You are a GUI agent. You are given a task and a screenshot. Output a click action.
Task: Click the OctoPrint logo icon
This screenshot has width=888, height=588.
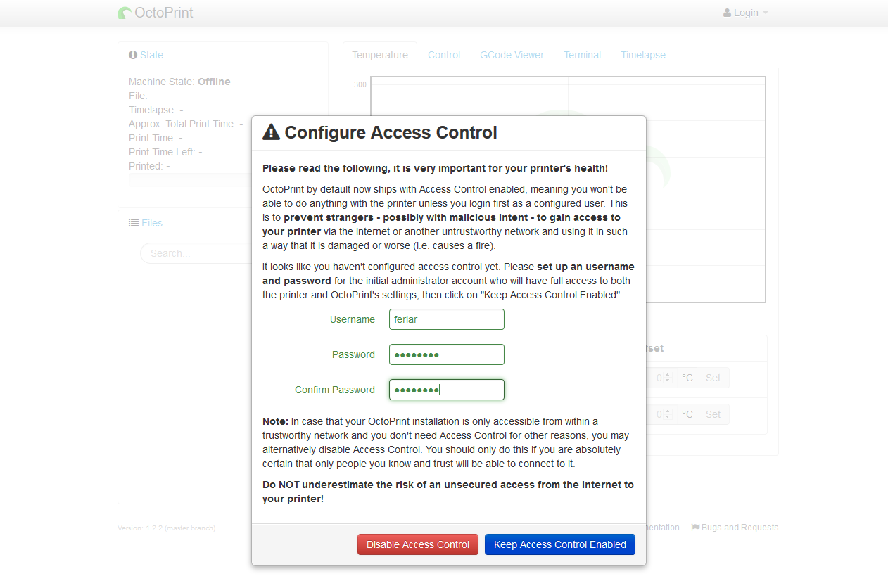(125, 13)
